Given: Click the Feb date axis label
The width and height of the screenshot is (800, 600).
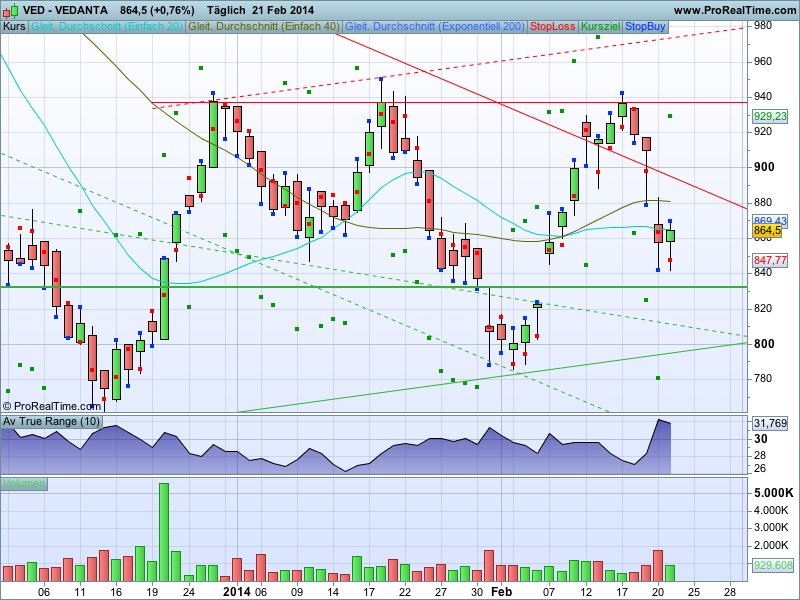Looking at the screenshot, I should coord(501,592).
